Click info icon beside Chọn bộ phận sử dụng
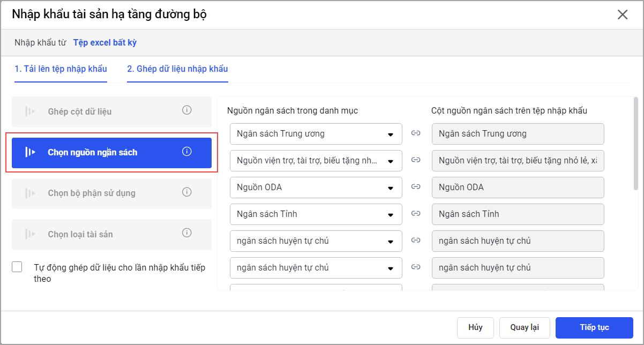The width and height of the screenshot is (644, 345). [186, 192]
